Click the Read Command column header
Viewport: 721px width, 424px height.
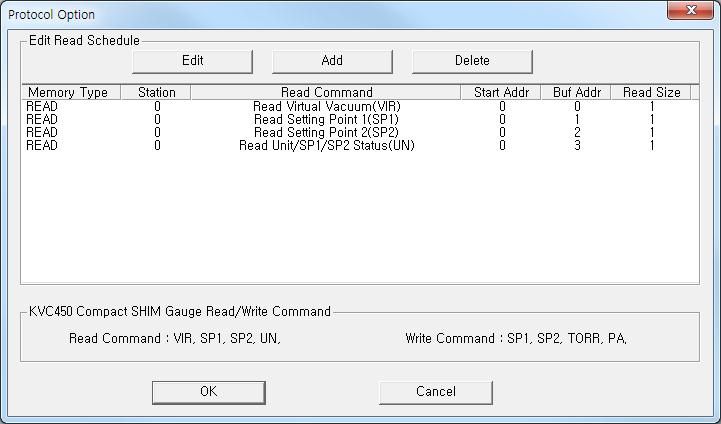[326, 93]
